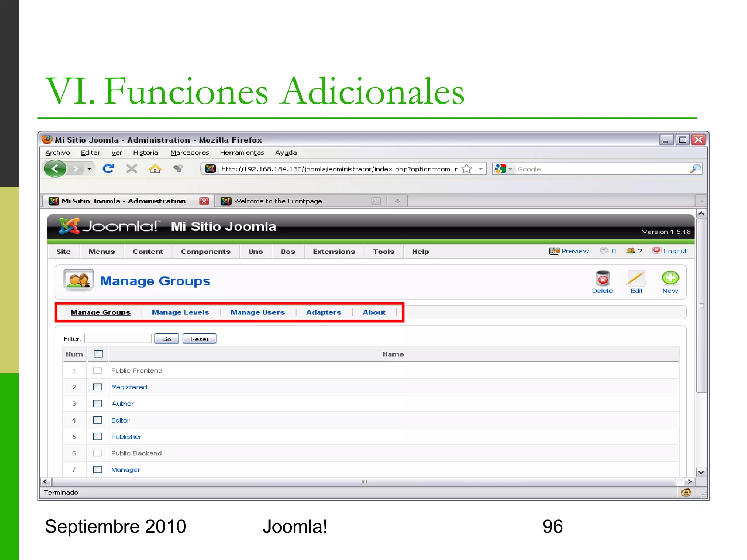Screen dimensions: 747x560
Task: Click the Greasemonkey icon in the status bar
Action: [x=686, y=493]
